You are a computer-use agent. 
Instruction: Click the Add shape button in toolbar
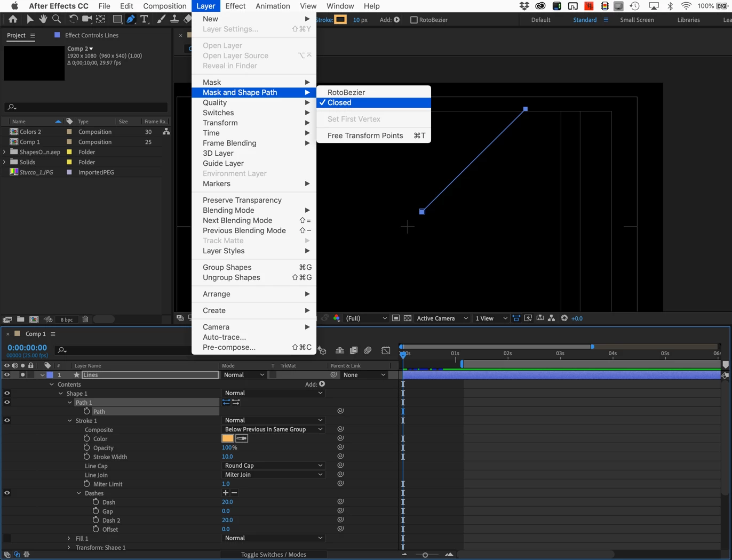[x=396, y=20]
